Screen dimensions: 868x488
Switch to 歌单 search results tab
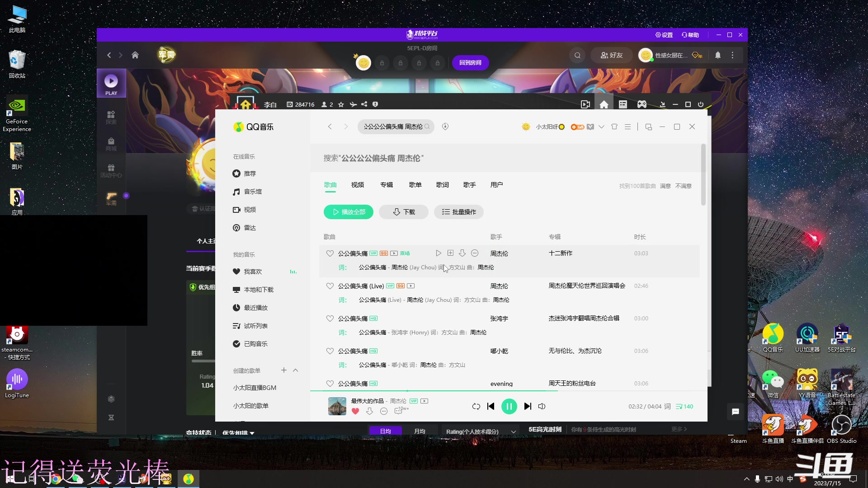(x=415, y=185)
